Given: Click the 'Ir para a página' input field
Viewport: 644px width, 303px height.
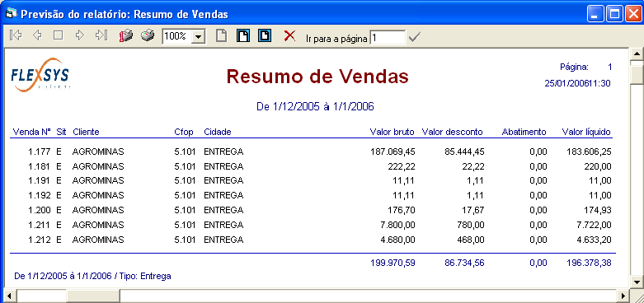Looking at the screenshot, I should [x=388, y=38].
